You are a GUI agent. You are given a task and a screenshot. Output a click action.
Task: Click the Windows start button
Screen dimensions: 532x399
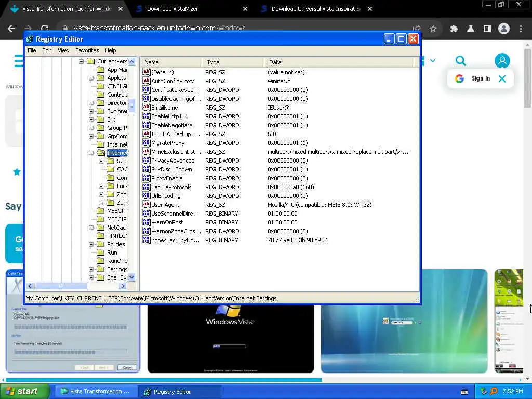click(24, 391)
